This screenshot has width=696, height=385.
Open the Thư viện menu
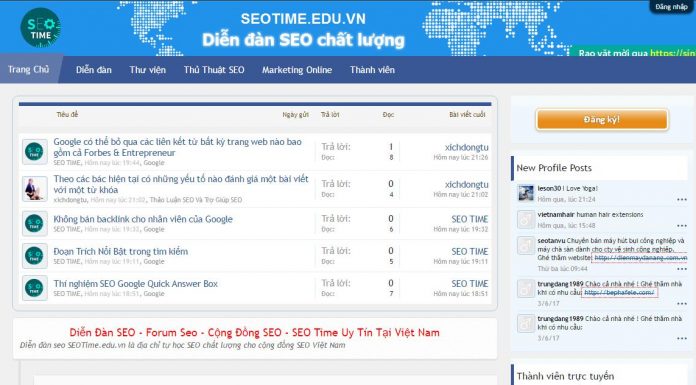[147, 70]
